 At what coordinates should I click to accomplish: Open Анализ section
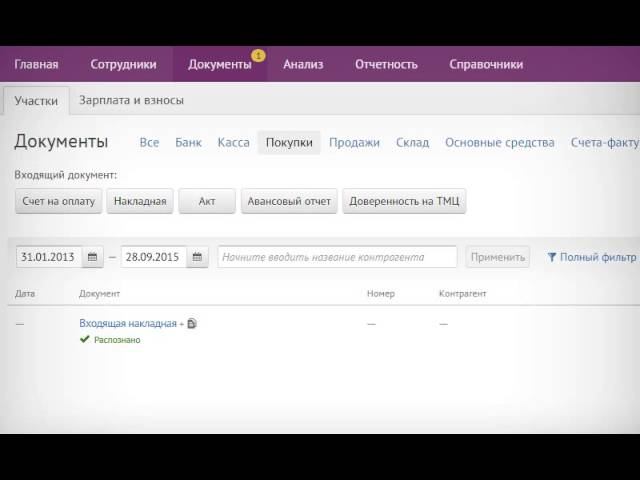303,64
